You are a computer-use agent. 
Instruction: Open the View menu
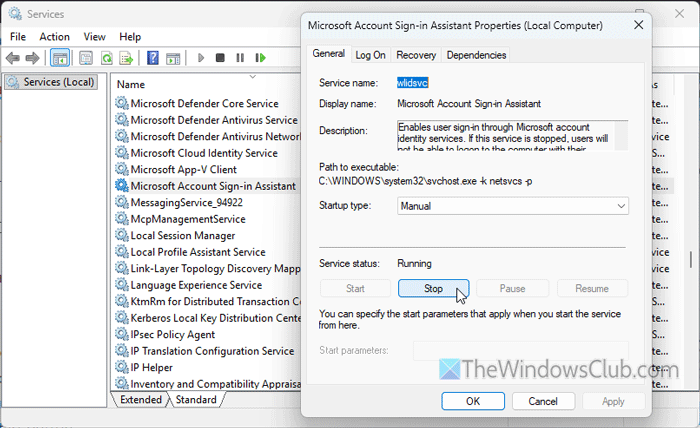click(95, 37)
